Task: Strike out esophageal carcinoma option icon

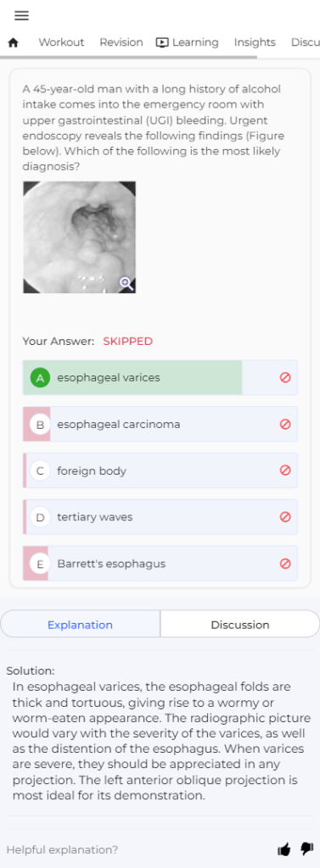Action: click(x=285, y=424)
